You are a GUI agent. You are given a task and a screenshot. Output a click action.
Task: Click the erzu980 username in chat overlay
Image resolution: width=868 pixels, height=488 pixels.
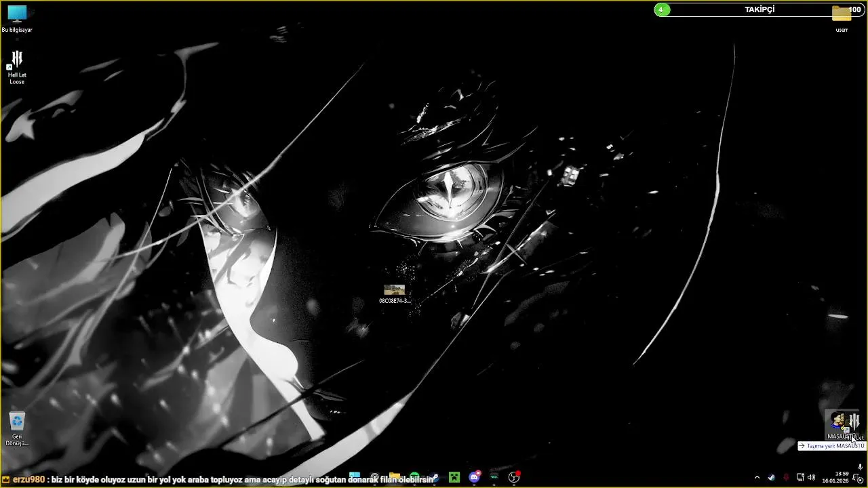tap(28, 479)
